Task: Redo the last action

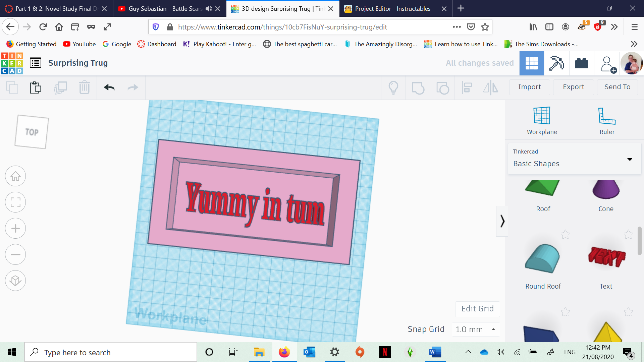Action: pos(133,88)
